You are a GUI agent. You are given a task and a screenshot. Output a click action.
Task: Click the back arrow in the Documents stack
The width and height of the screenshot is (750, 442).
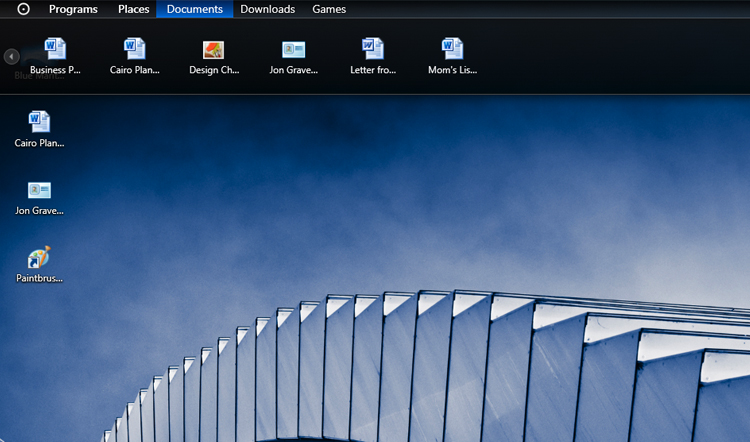click(12, 57)
